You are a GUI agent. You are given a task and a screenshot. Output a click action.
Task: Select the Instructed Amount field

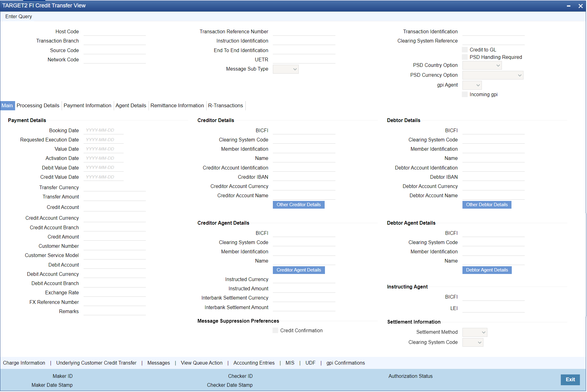click(304, 289)
